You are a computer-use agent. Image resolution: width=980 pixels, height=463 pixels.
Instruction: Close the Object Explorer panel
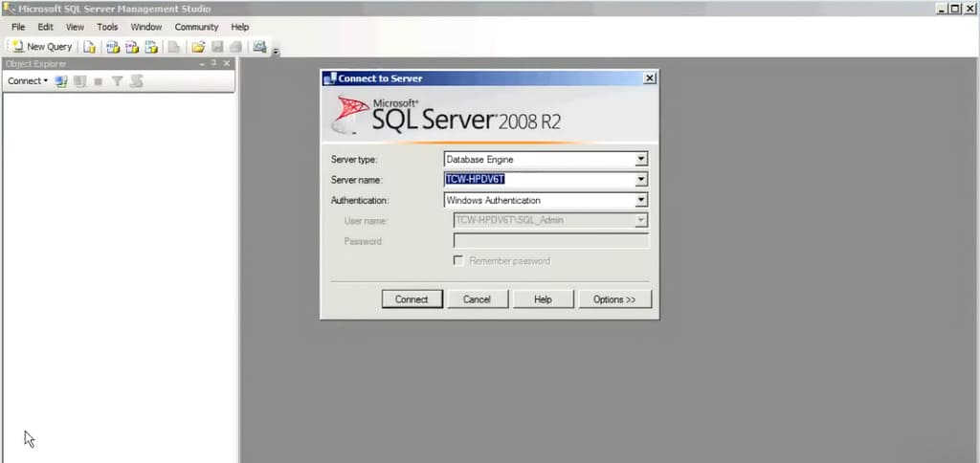227,63
